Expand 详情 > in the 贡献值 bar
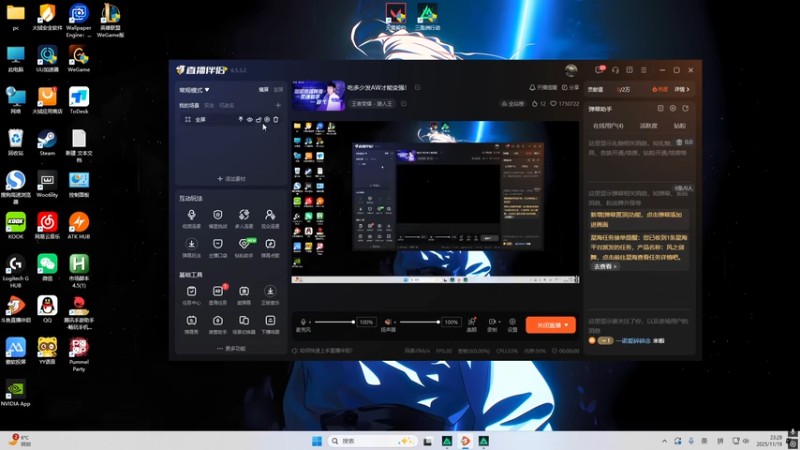This screenshot has height=450, width=800. (682, 89)
